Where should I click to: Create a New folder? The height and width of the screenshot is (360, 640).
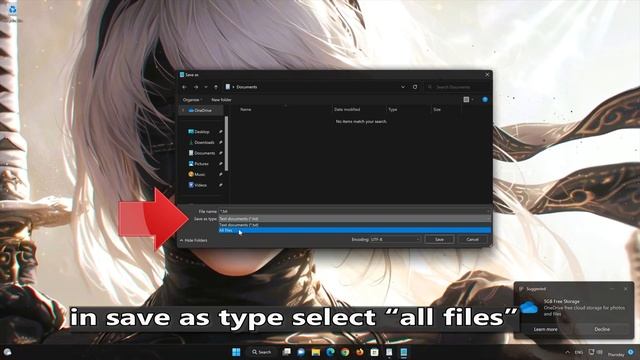click(221, 100)
